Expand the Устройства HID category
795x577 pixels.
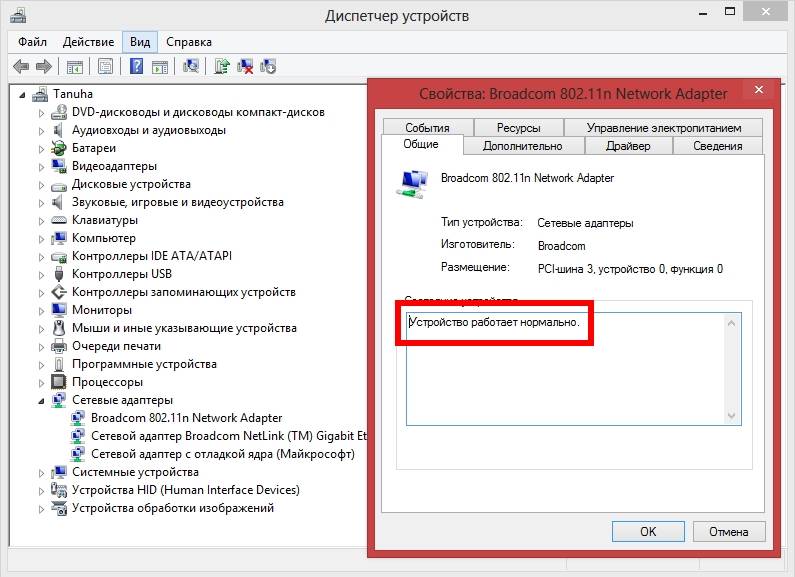click(x=41, y=491)
